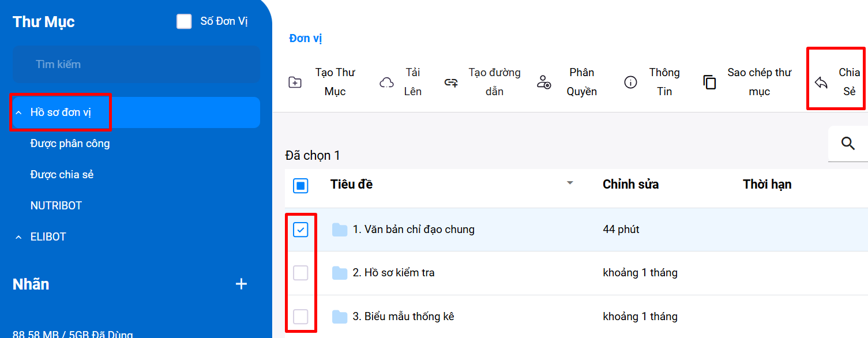Expand the ELIBOT chevron arrow
Image resolution: width=868 pixels, height=338 pixels.
18,237
